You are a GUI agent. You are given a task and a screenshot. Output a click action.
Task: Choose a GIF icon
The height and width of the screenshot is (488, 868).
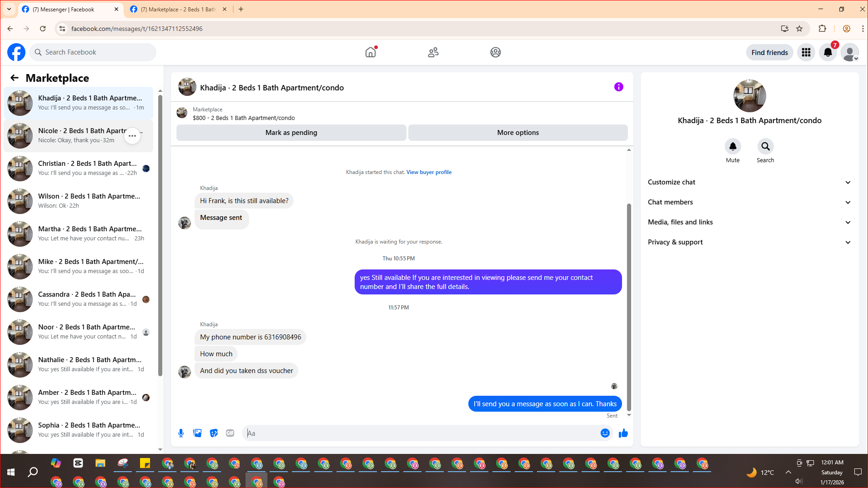click(230, 433)
